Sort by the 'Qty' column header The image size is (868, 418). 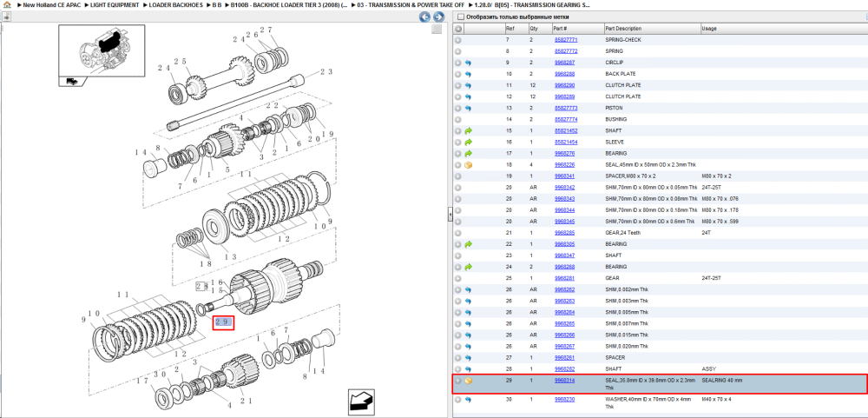(534, 29)
